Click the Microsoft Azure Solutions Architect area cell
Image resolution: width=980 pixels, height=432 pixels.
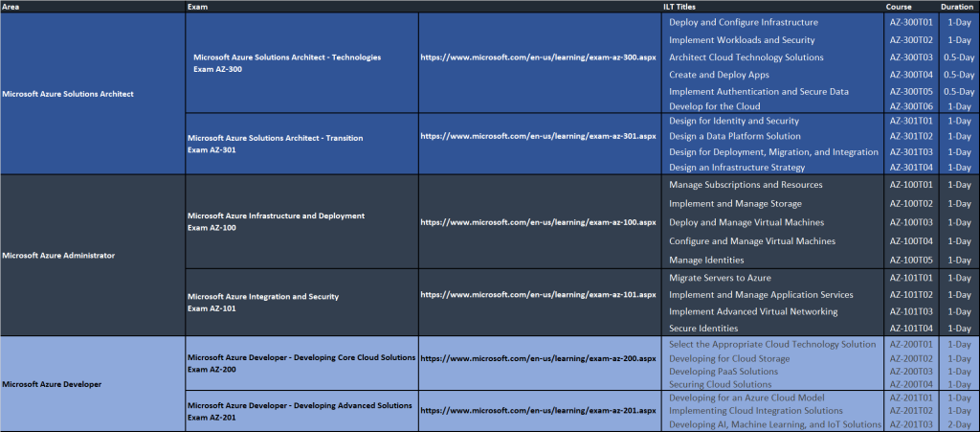click(93, 94)
